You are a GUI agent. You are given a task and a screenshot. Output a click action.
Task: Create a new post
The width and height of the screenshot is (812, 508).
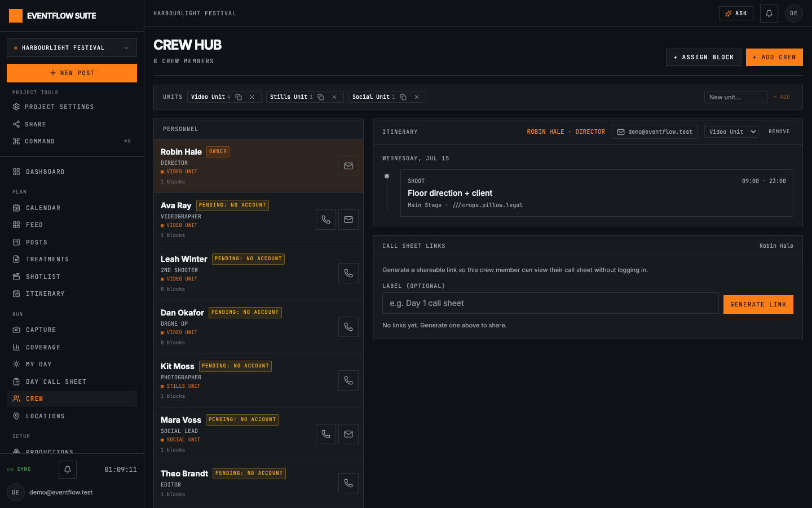pyautogui.click(x=72, y=73)
